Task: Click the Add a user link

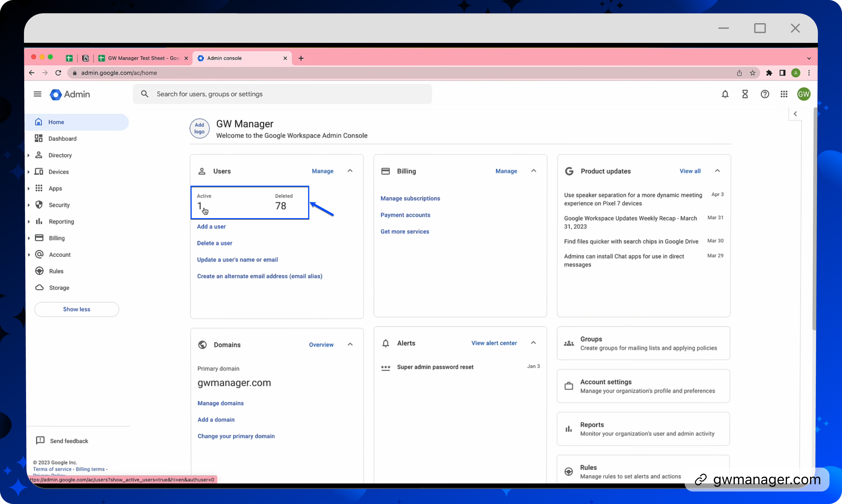Action: tap(211, 226)
